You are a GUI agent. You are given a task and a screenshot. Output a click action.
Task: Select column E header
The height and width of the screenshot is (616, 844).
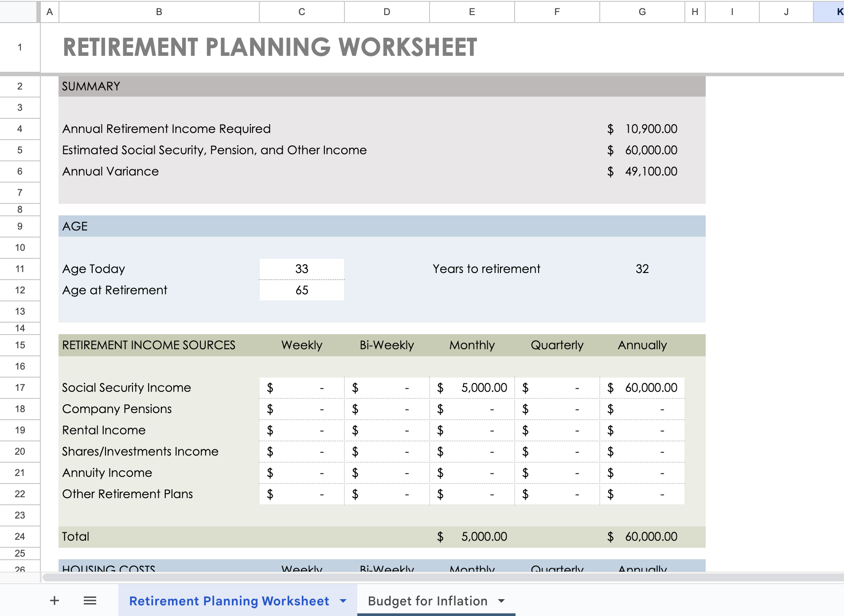coord(472,12)
